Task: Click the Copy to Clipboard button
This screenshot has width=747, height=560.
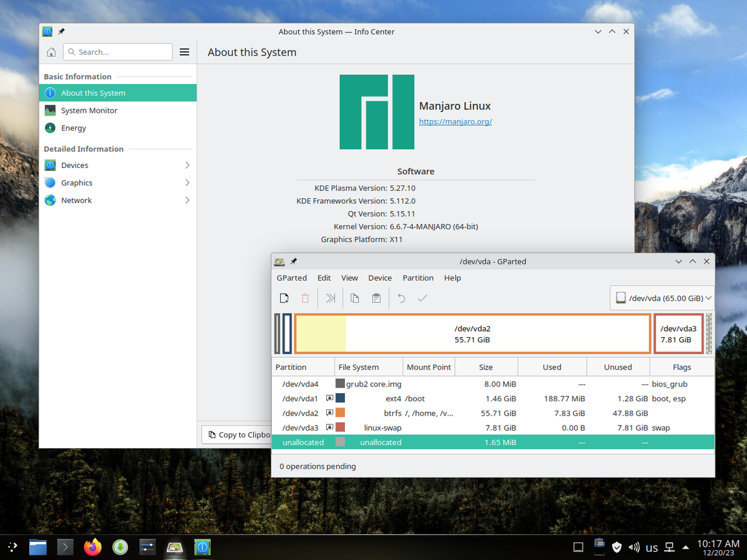Action: click(237, 435)
